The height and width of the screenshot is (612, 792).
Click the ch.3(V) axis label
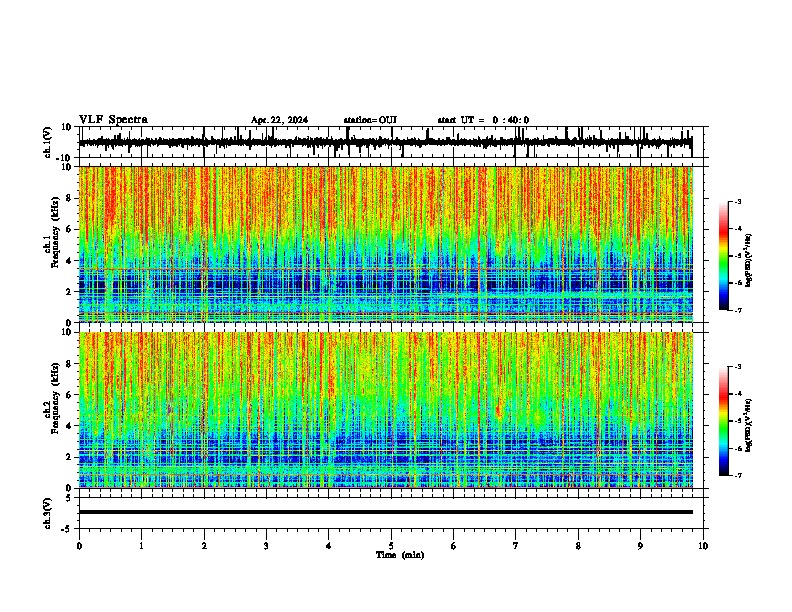47,513
